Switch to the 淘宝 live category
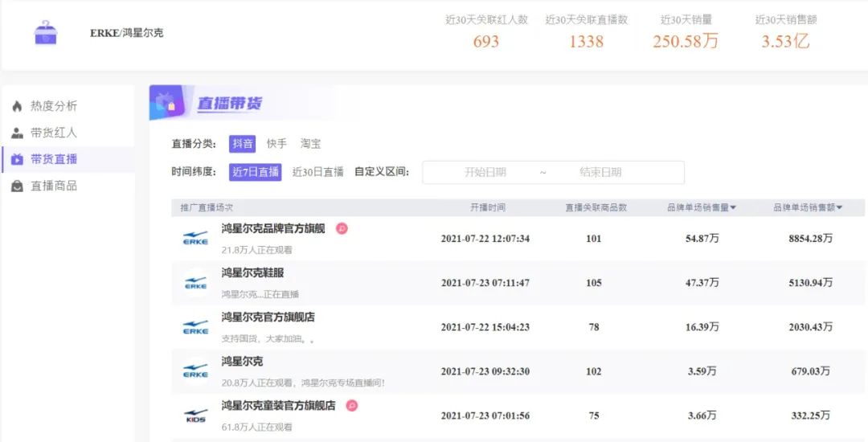 click(x=310, y=145)
